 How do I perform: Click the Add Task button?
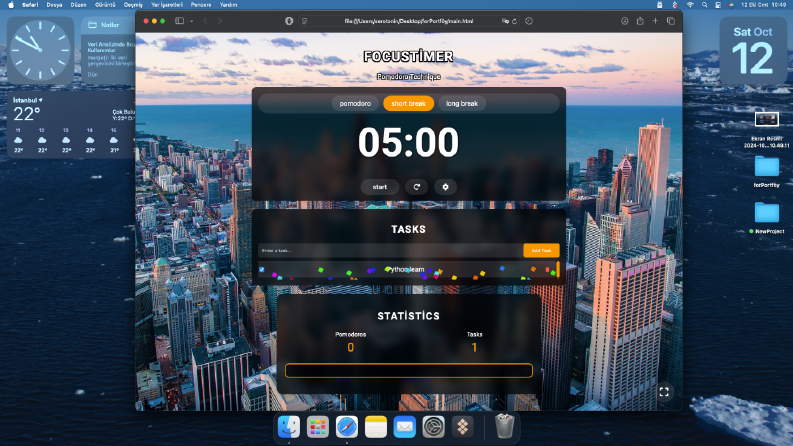coord(541,250)
